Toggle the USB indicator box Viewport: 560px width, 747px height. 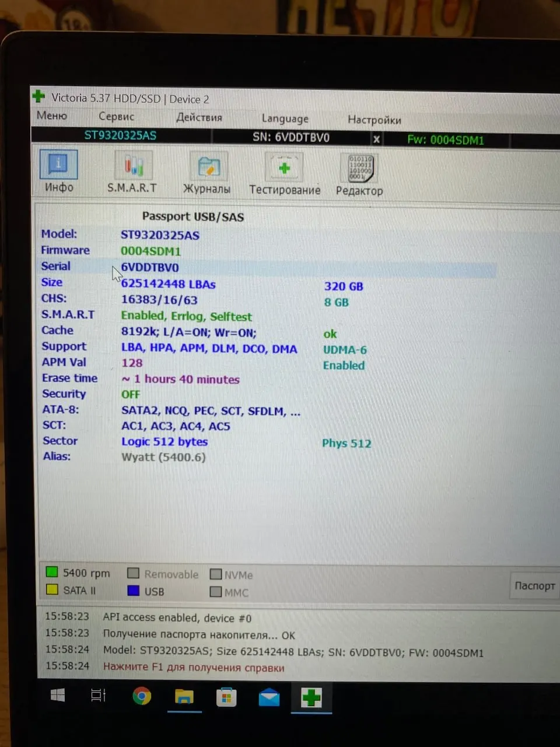[x=133, y=591]
